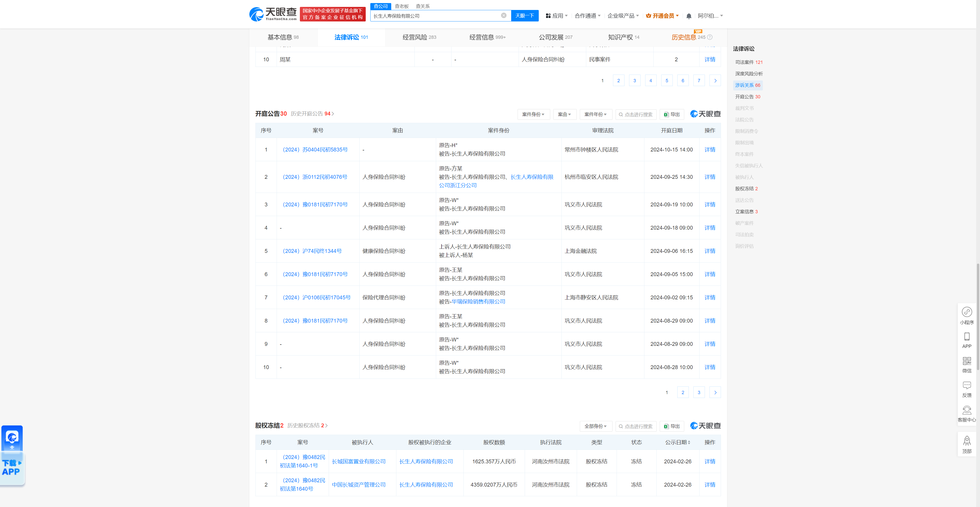Open 历史开庭公告 94 link

312,113
